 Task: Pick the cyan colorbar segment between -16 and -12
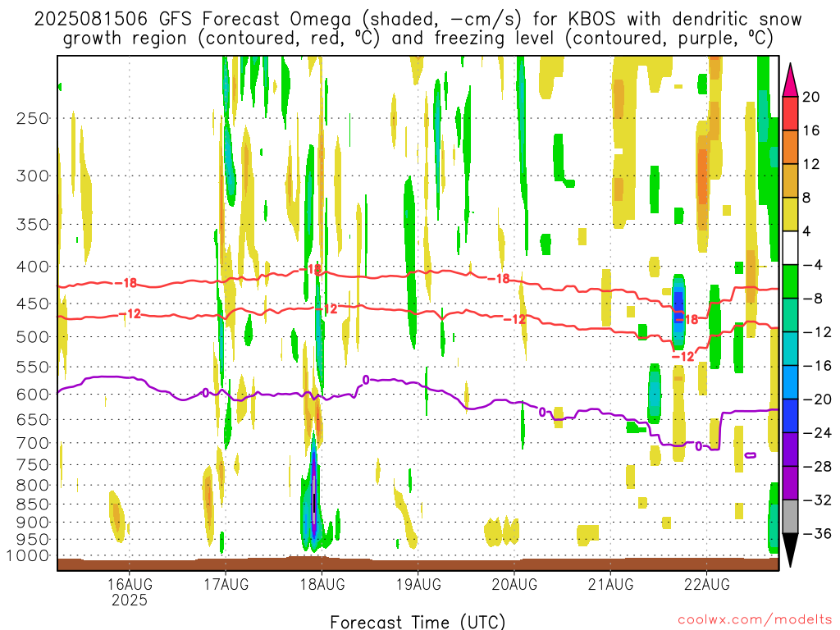[x=790, y=349]
